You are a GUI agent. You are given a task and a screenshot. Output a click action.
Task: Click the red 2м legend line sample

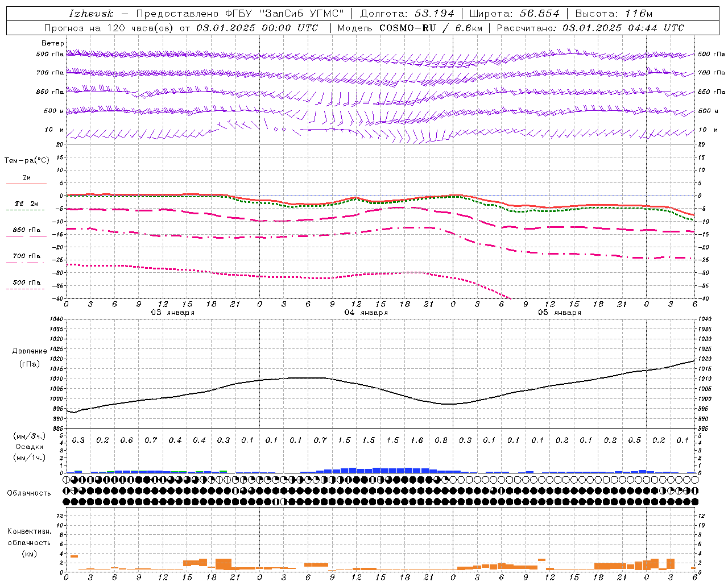click(26, 184)
